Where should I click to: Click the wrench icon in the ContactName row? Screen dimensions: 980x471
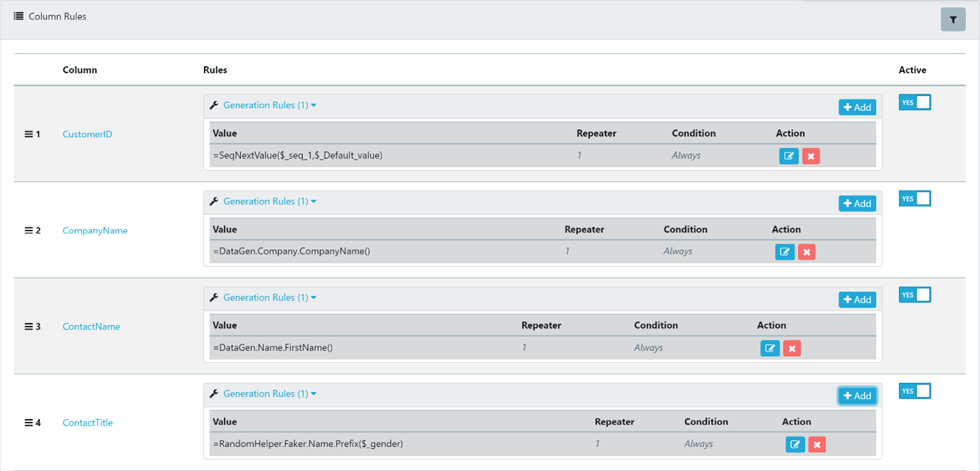click(x=213, y=297)
